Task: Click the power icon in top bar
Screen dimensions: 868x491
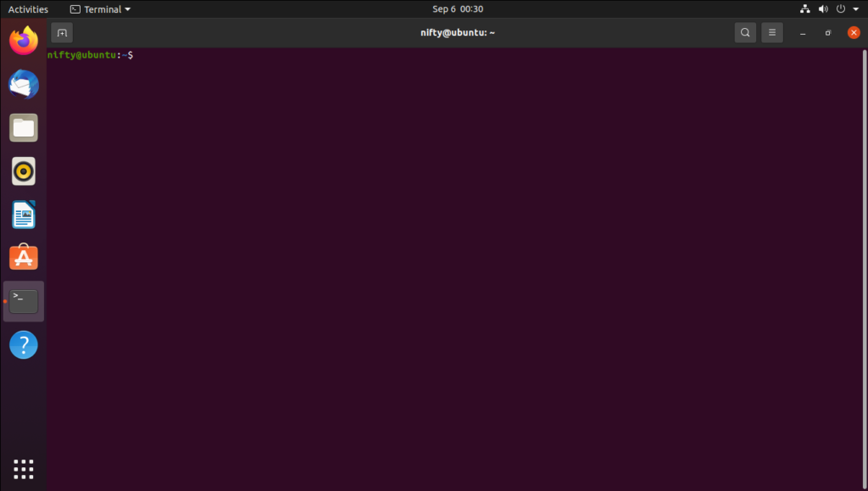Action: pos(841,8)
